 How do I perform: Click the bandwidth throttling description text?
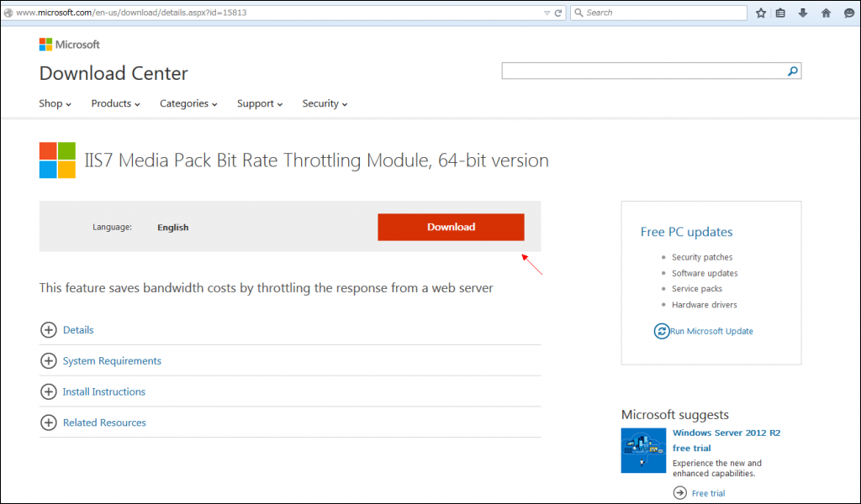[266, 288]
